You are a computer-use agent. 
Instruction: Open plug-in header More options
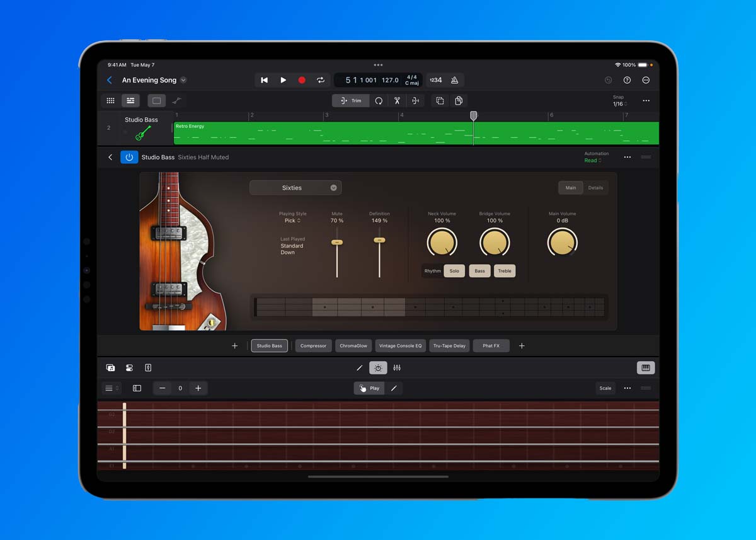coord(627,157)
